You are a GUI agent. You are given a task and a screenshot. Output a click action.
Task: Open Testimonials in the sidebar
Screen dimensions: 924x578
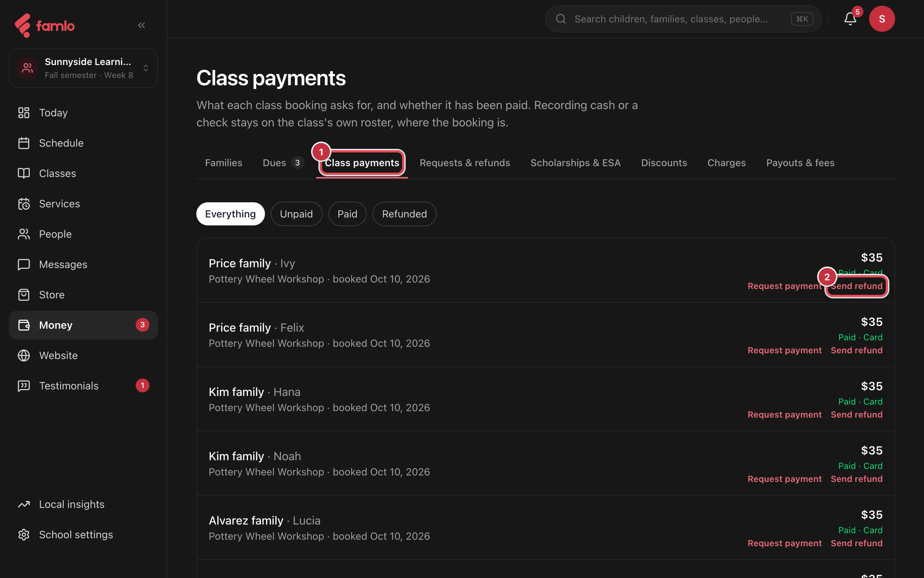point(83,386)
